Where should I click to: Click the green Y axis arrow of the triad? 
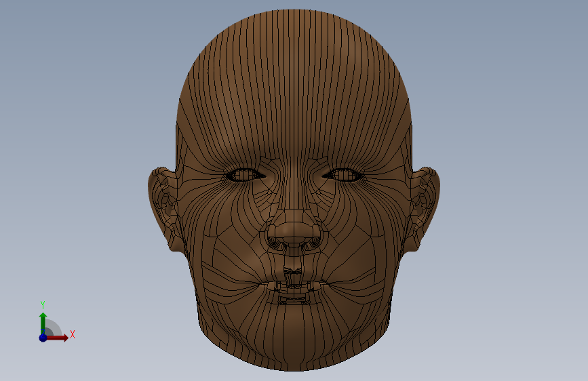point(43,323)
